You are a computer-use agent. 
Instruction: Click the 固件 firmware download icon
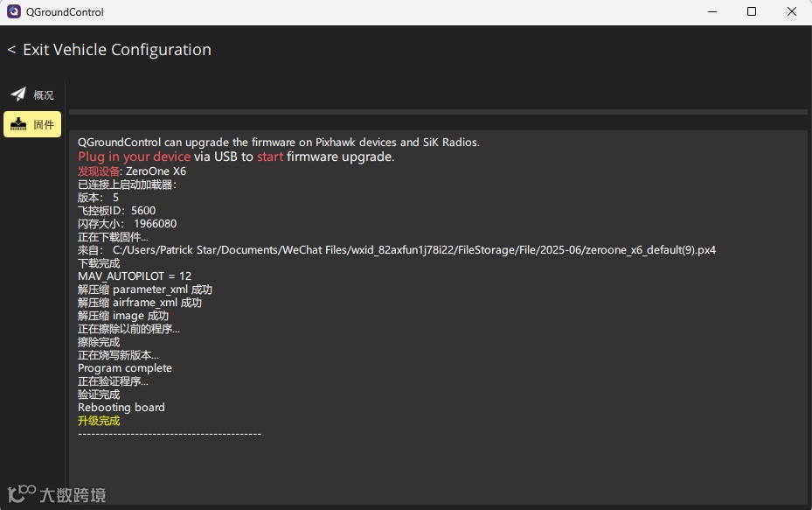click(18, 124)
